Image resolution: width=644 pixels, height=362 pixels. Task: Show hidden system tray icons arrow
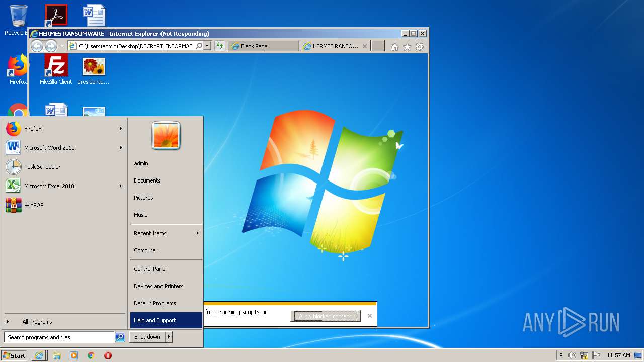click(x=561, y=355)
